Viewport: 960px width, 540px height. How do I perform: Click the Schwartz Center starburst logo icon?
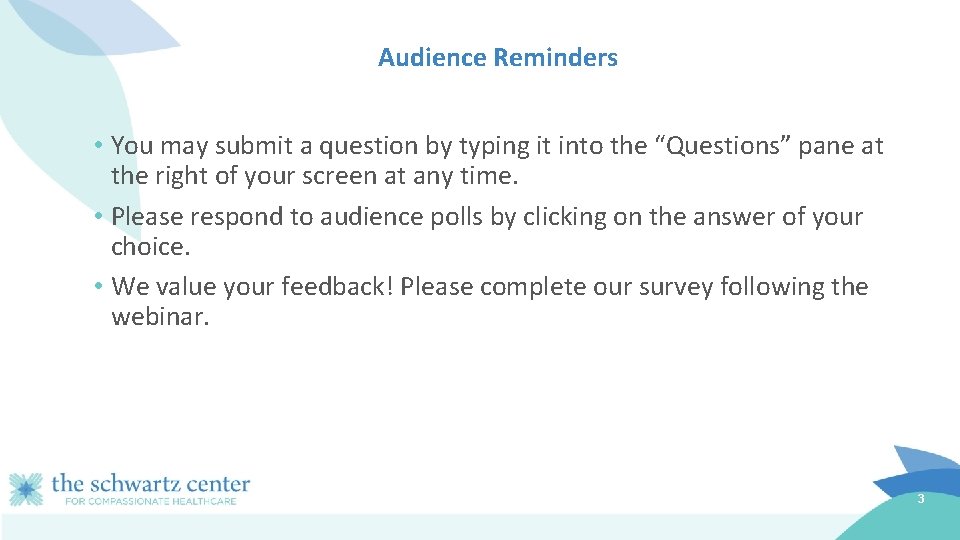(26, 489)
